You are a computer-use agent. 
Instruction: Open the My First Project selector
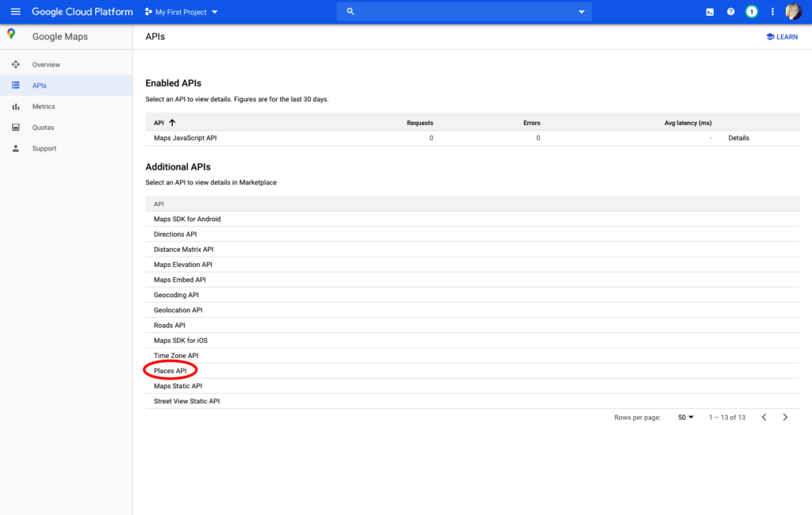point(182,12)
